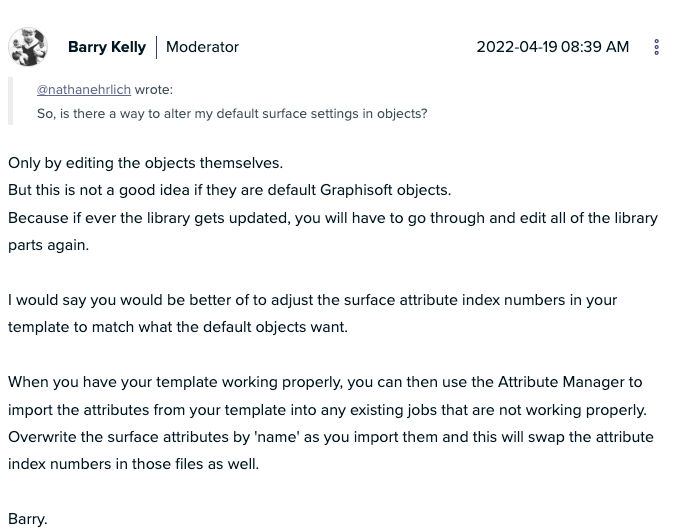
Task: Click the @nathanehrlich mention link
Action: 84,89
